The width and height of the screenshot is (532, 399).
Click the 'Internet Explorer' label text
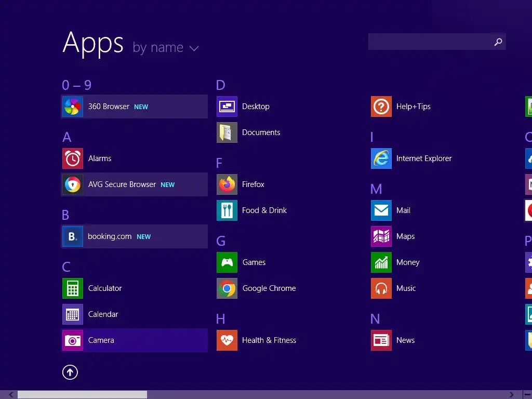pos(424,158)
